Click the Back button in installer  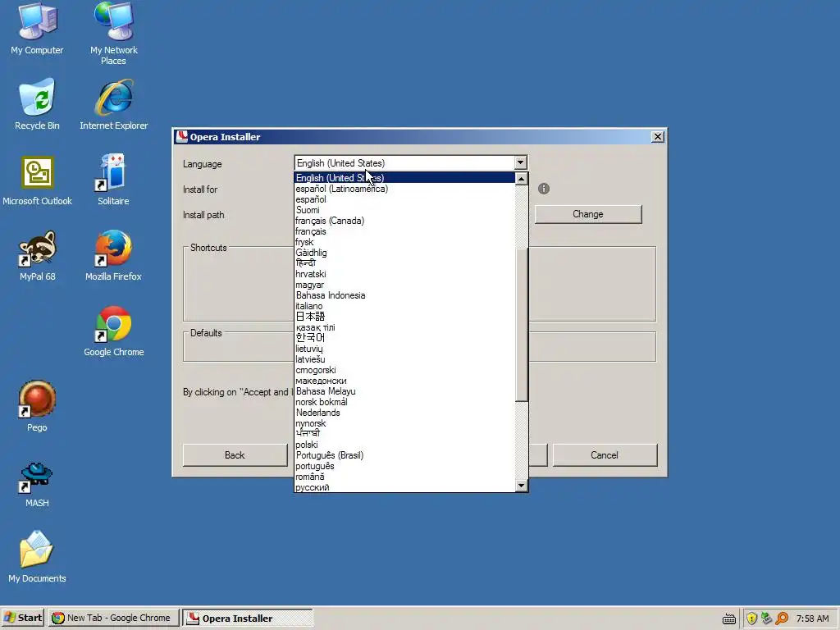[x=235, y=454]
